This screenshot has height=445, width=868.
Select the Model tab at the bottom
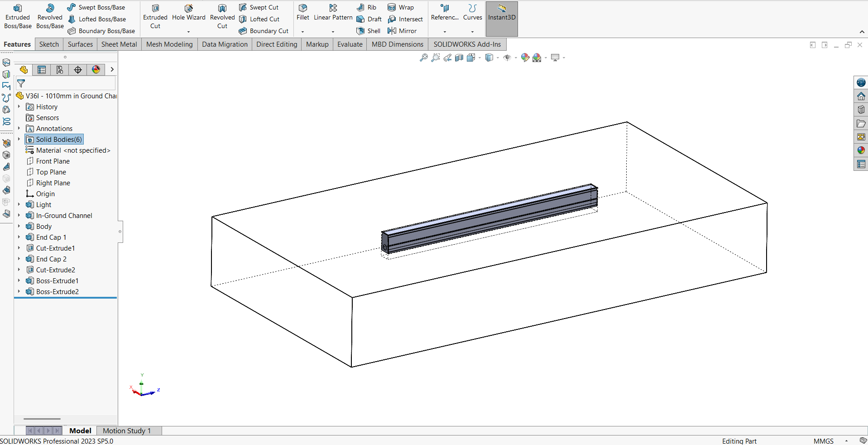(x=80, y=430)
